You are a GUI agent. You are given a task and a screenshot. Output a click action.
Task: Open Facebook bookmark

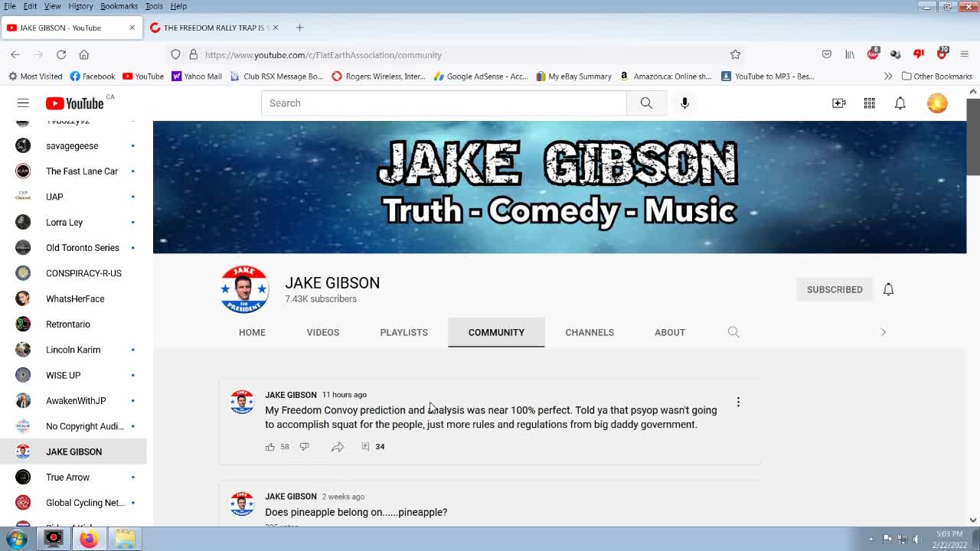92,77
